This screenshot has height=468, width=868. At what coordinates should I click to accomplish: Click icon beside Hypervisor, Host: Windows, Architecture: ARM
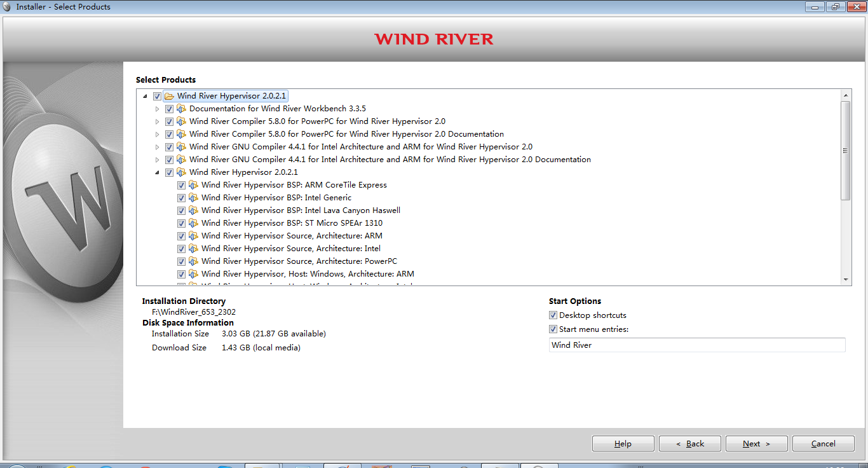(x=193, y=274)
